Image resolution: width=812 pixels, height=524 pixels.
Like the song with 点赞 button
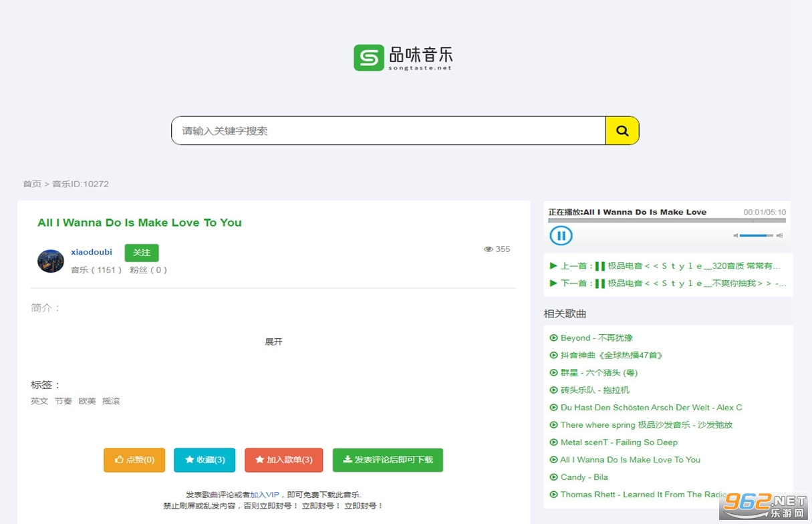pyautogui.click(x=134, y=460)
